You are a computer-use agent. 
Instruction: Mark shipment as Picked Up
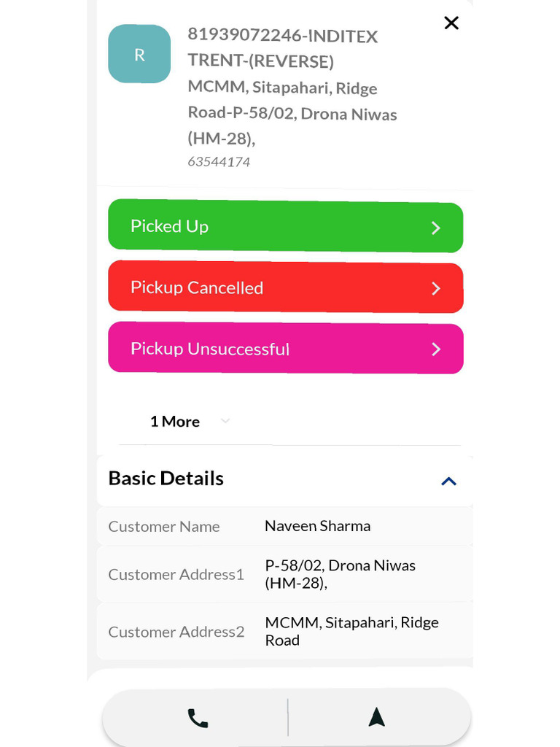[285, 227]
